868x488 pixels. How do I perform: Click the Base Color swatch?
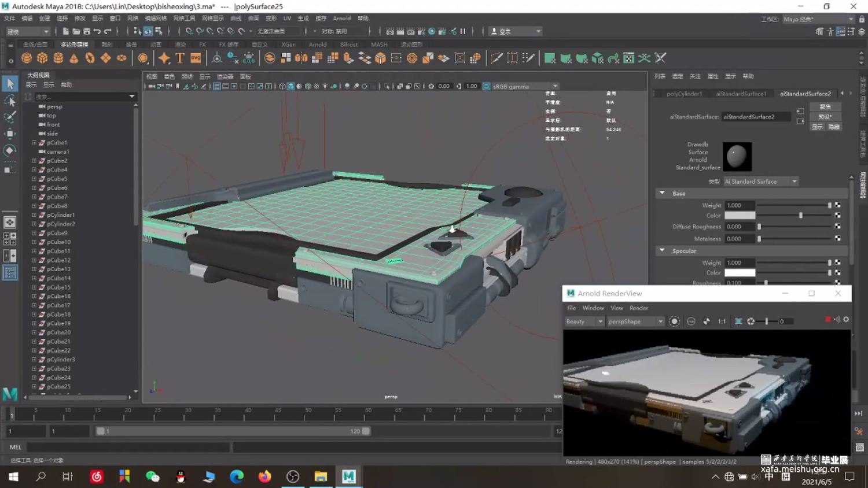click(x=740, y=216)
